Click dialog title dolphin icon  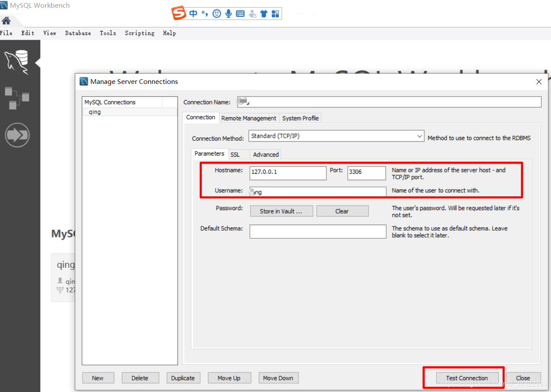[84, 81]
